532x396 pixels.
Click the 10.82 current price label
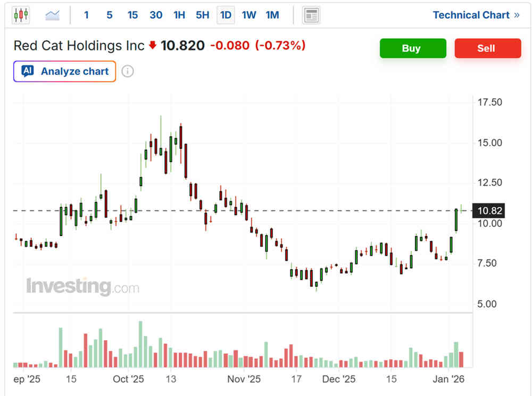(489, 211)
